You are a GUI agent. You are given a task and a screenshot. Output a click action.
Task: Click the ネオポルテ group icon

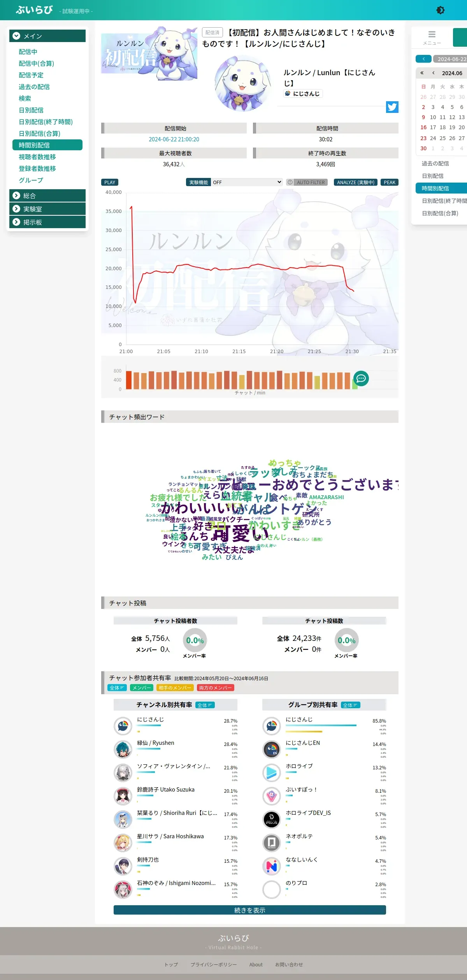[x=272, y=843]
